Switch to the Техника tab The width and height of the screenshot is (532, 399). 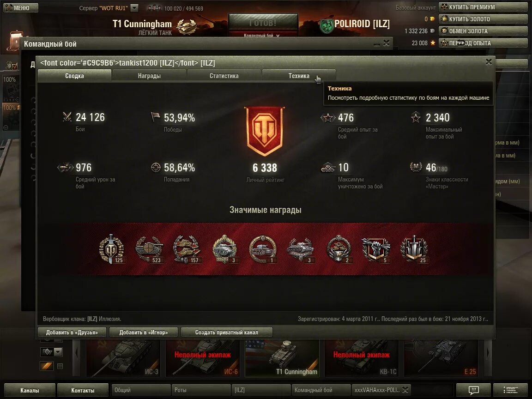(x=299, y=76)
